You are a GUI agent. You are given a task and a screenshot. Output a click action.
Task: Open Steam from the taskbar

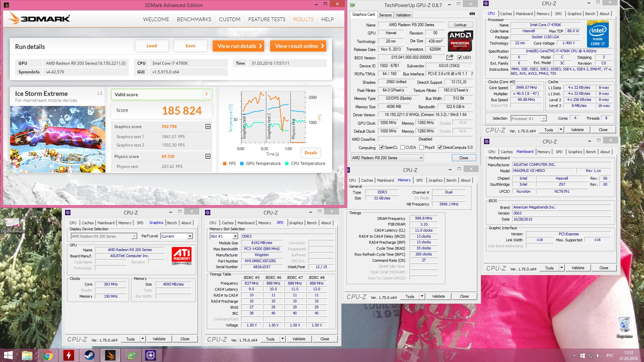click(89, 355)
